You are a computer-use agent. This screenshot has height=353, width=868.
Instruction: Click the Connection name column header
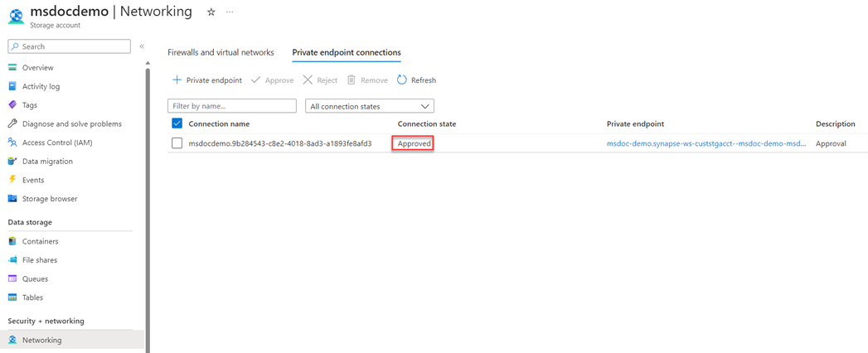(x=219, y=124)
